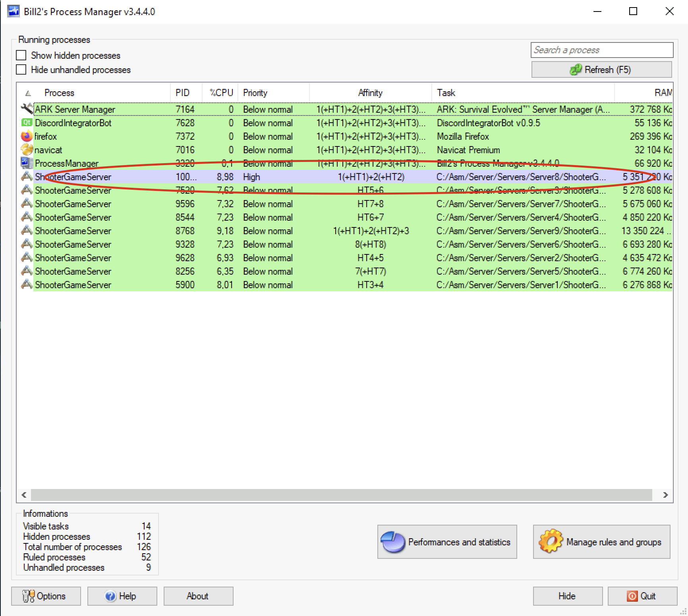Click the '8(+HT8)' affinity cell

click(370, 244)
